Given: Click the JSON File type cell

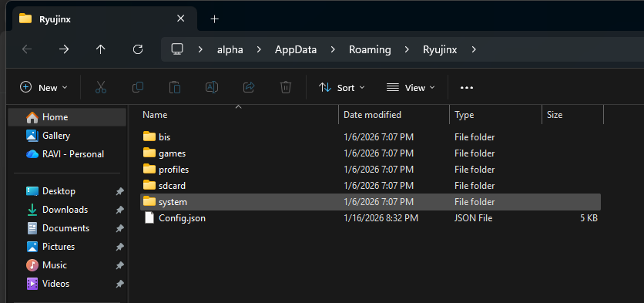Looking at the screenshot, I should click(x=473, y=218).
